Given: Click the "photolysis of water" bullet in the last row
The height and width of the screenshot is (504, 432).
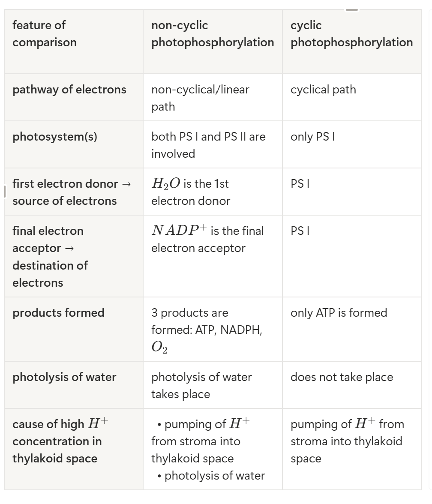Looking at the screenshot, I should (x=211, y=475).
